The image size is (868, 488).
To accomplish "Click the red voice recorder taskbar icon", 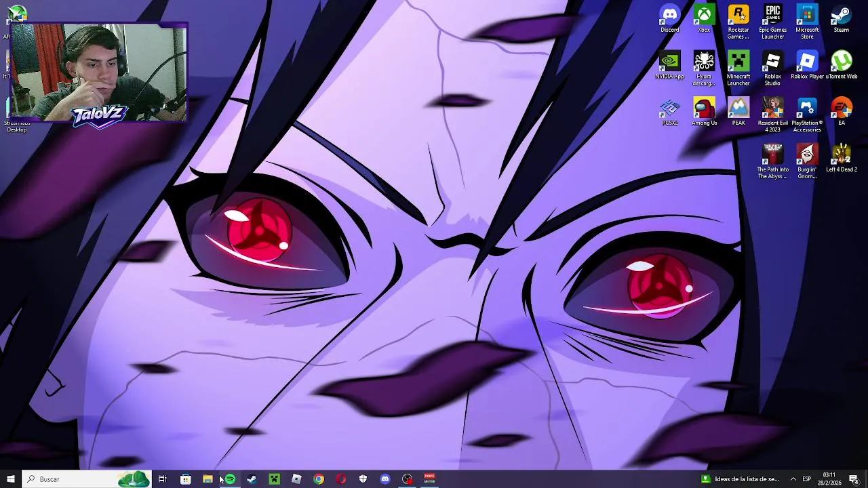I will coord(429,479).
